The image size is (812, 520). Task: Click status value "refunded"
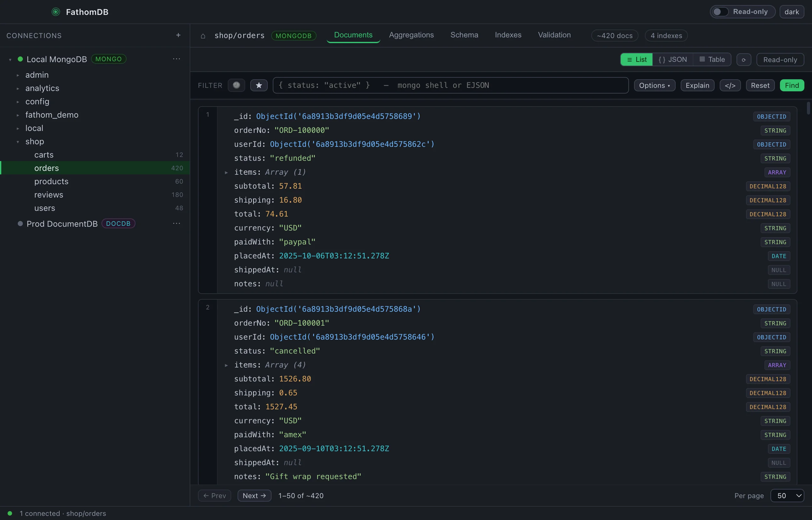tap(292, 158)
